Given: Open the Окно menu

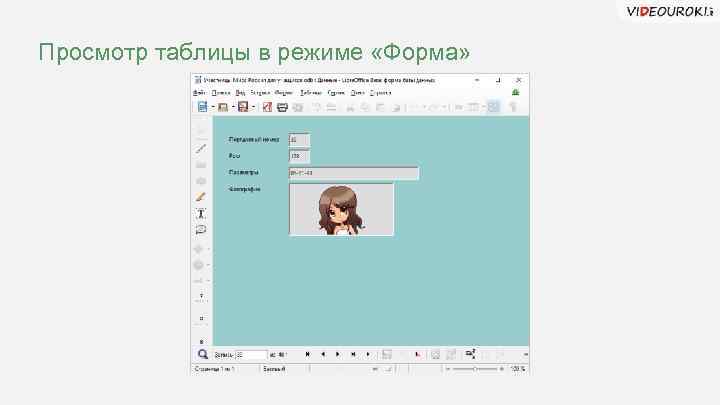Looking at the screenshot, I should 357,93.
